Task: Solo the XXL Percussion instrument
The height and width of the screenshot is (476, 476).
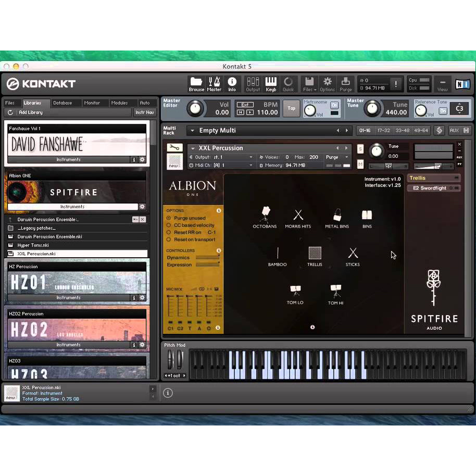Action: pyautogui.click(x=361, y=148)
